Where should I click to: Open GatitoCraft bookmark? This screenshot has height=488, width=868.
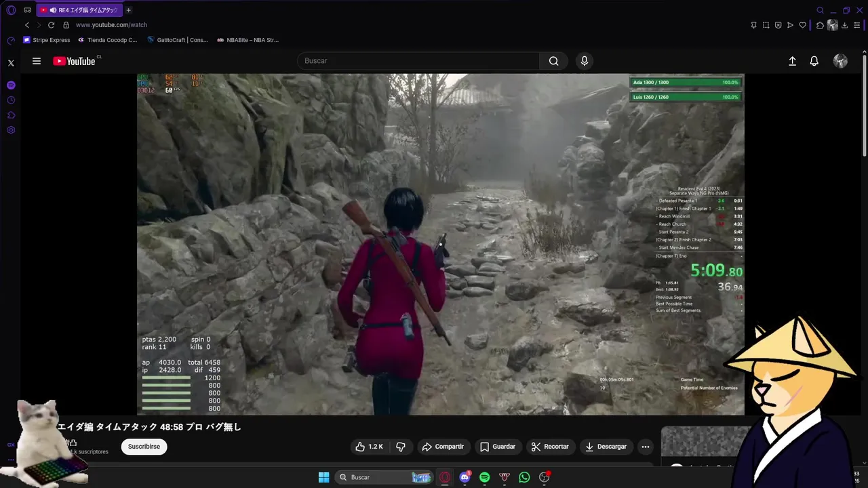coord(178,40)
